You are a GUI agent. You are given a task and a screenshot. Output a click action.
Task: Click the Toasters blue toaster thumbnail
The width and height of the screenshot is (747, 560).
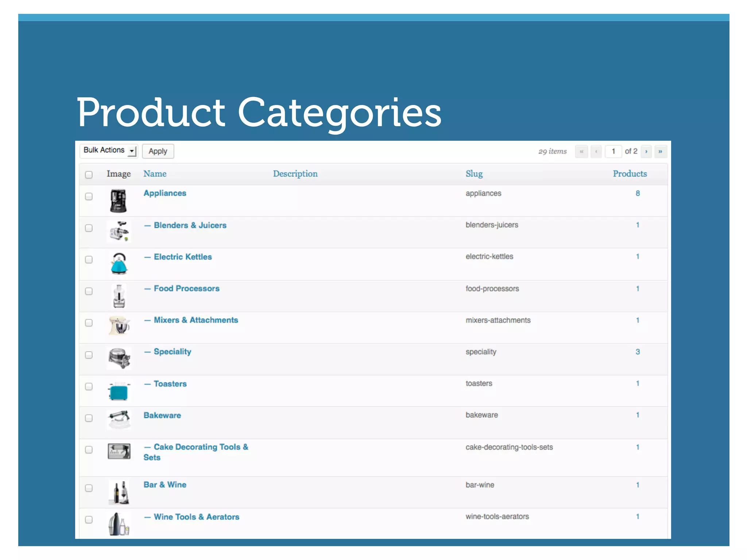119,391
